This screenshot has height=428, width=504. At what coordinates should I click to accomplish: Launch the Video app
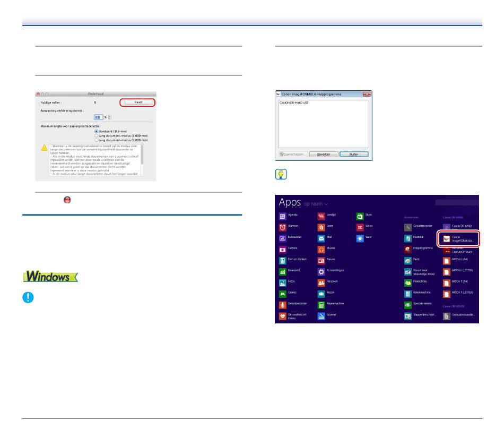[364, 227]
